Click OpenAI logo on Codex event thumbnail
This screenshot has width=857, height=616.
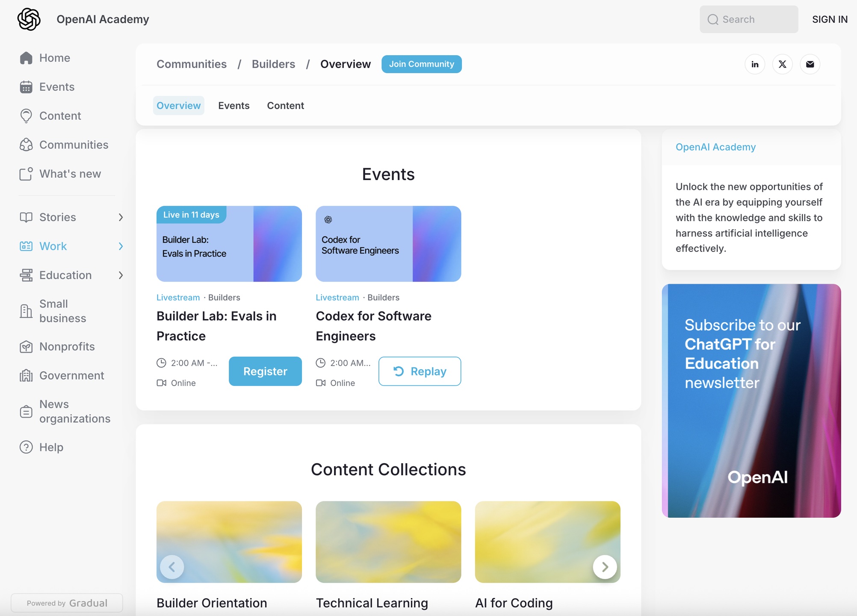[x=328, y=219]
